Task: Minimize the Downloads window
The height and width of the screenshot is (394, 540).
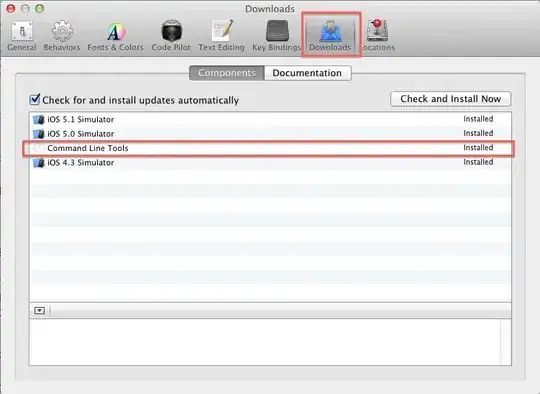Action: (x=25, y=9)
